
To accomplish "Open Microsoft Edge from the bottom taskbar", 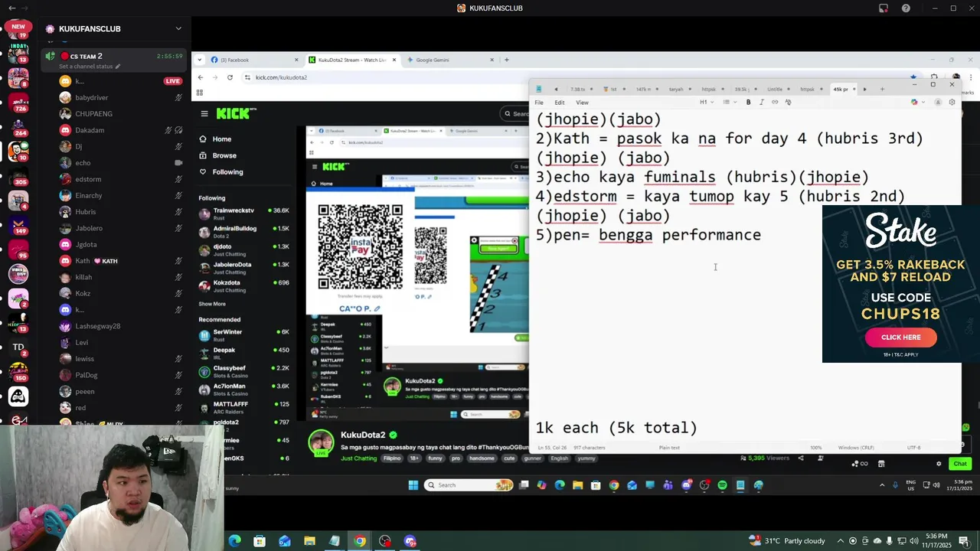I will (x=234, y=541).
